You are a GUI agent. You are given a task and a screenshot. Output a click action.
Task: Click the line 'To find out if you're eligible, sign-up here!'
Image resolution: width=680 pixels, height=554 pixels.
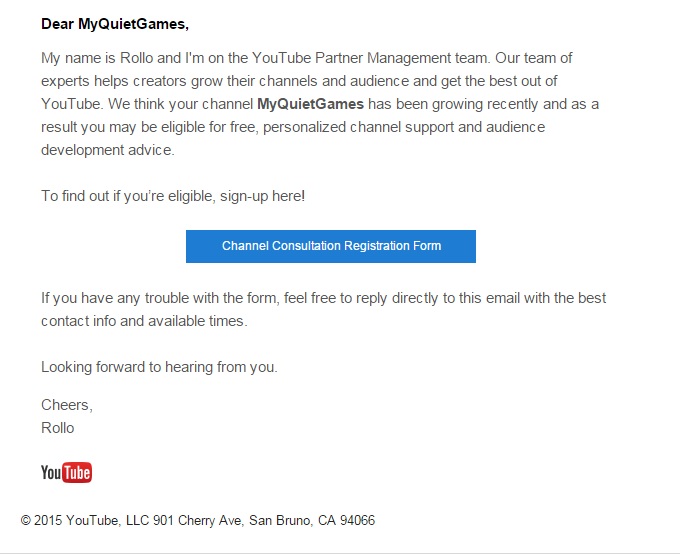173,196
